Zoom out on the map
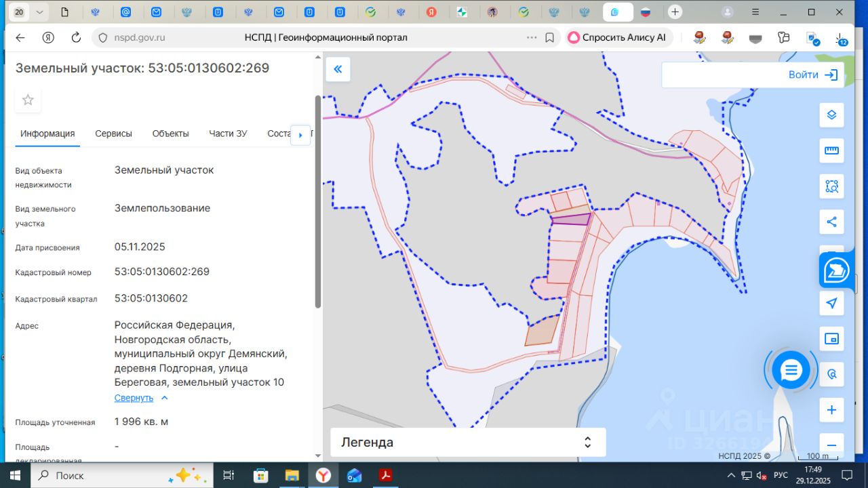Viewport: 868px width, 488px height. [831, 445]
